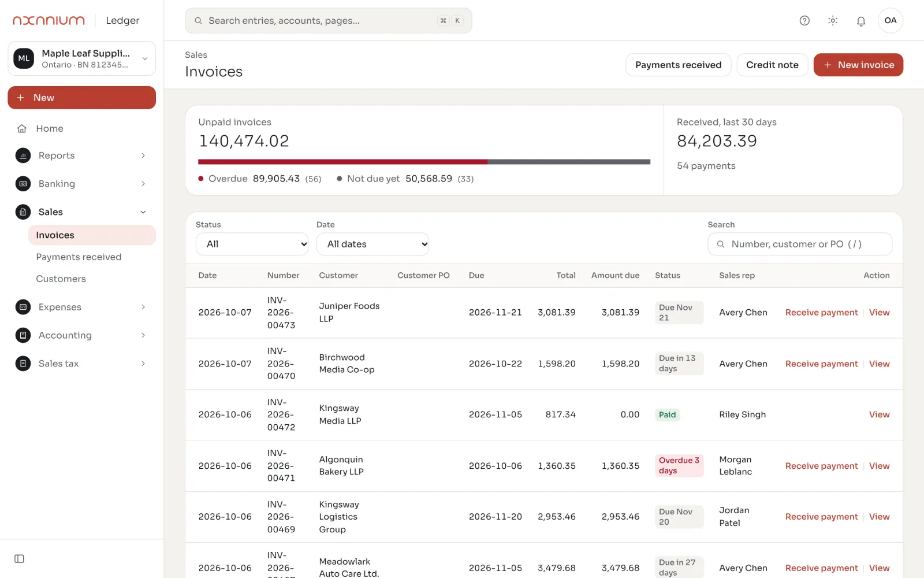
Task: Click the Overdue 3 days status badge
Action: click(679, 466)
